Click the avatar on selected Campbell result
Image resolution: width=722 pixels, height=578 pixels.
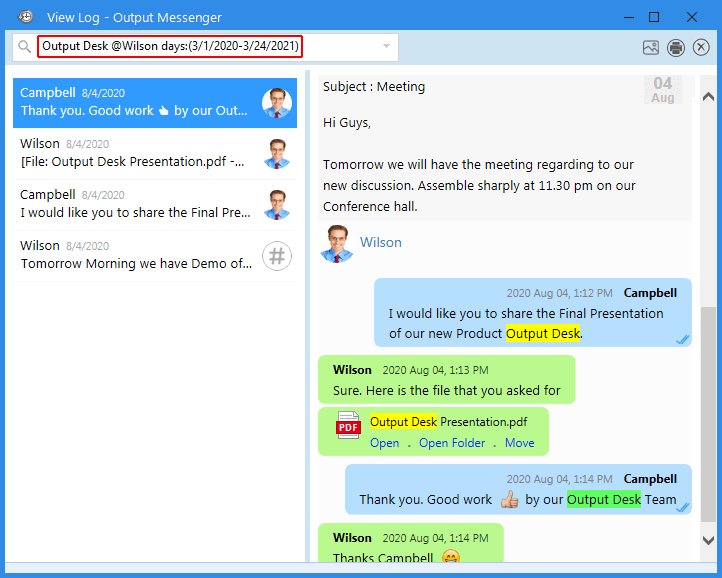point(277,103)
